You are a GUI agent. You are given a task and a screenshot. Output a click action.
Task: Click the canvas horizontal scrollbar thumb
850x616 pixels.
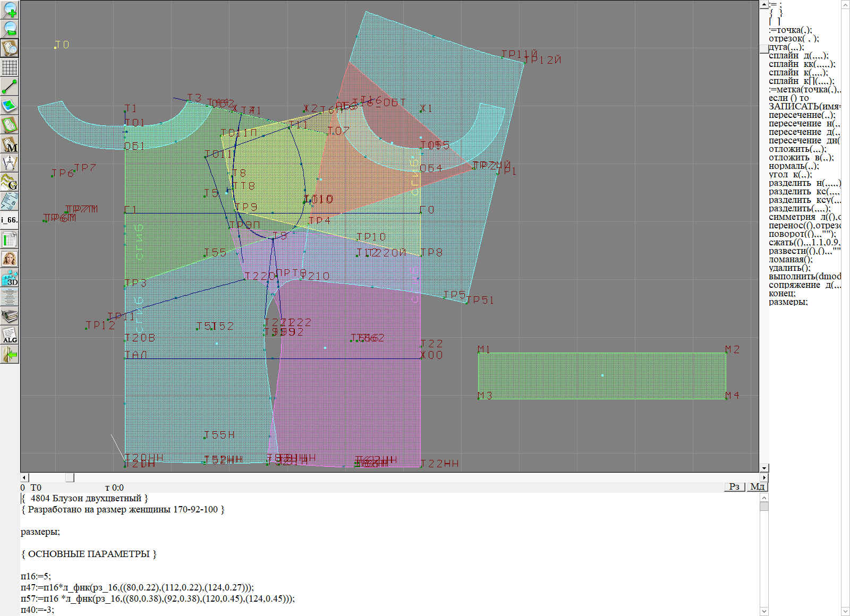coord(70,477)
